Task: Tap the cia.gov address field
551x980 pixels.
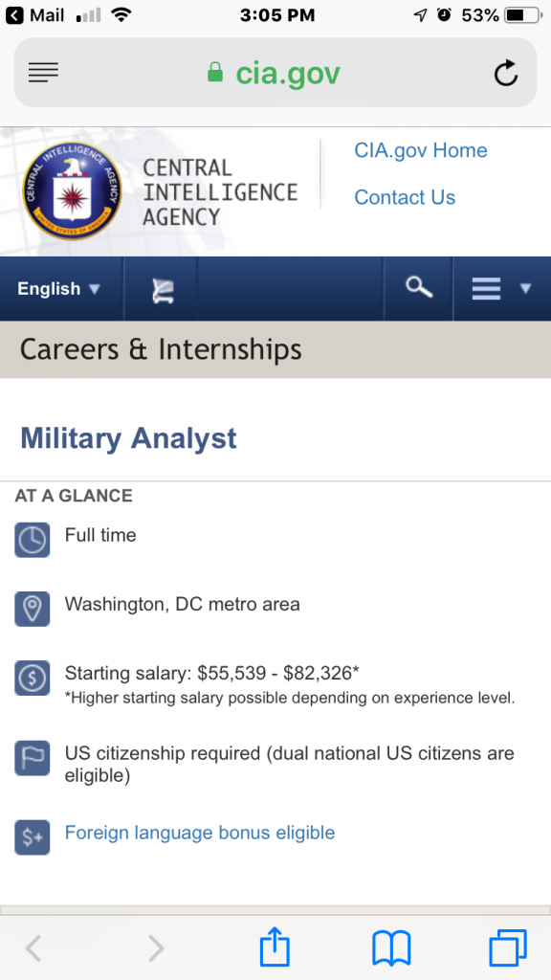Action: 275,73
